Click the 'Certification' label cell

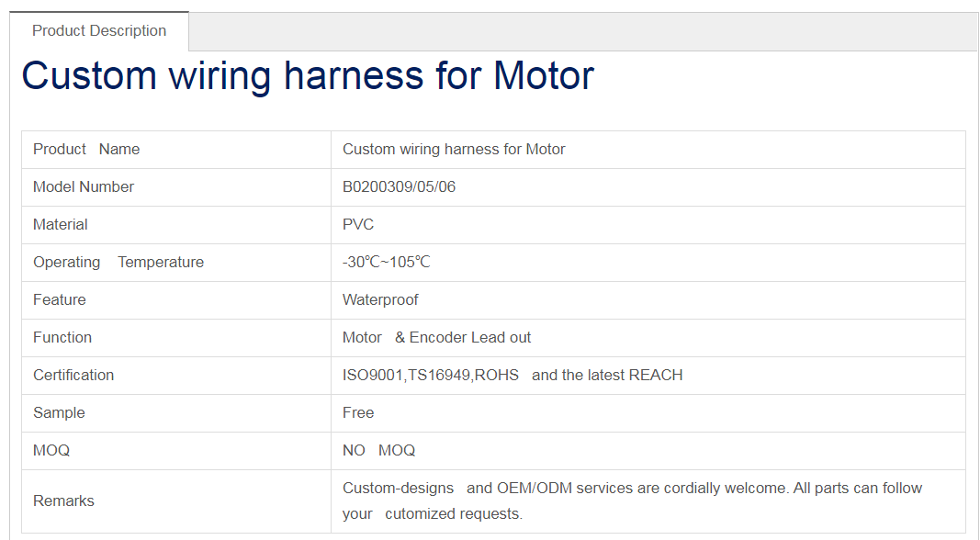click(x=73, y=376)
